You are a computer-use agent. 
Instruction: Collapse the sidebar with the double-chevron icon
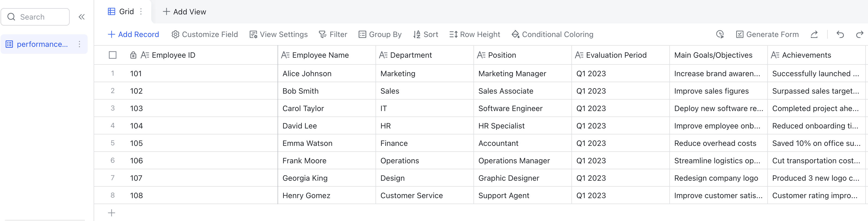pos(82,17)
